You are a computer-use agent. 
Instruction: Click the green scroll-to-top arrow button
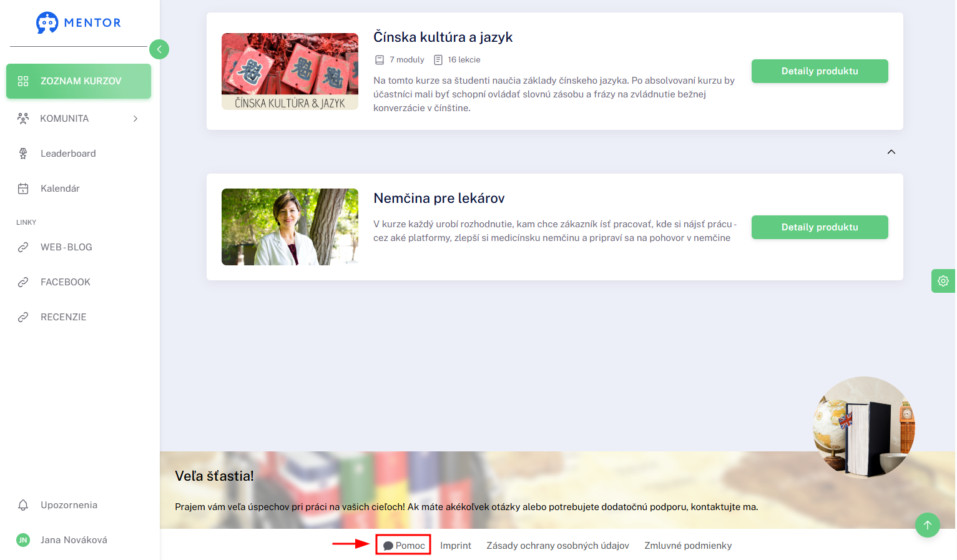pos(928,525)
